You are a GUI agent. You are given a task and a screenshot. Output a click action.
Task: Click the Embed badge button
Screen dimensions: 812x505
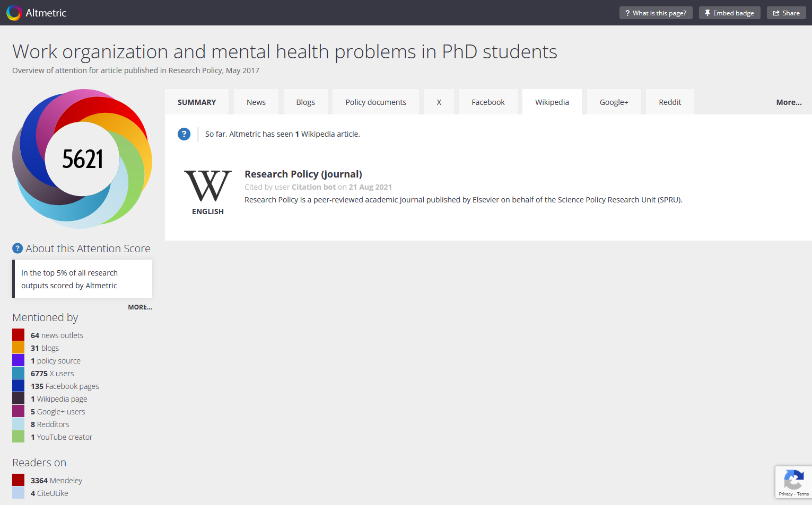click(730, 13)
